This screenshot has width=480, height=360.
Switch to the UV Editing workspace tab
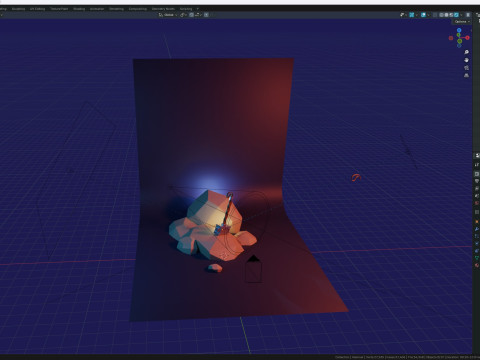[x=37, y=9]
